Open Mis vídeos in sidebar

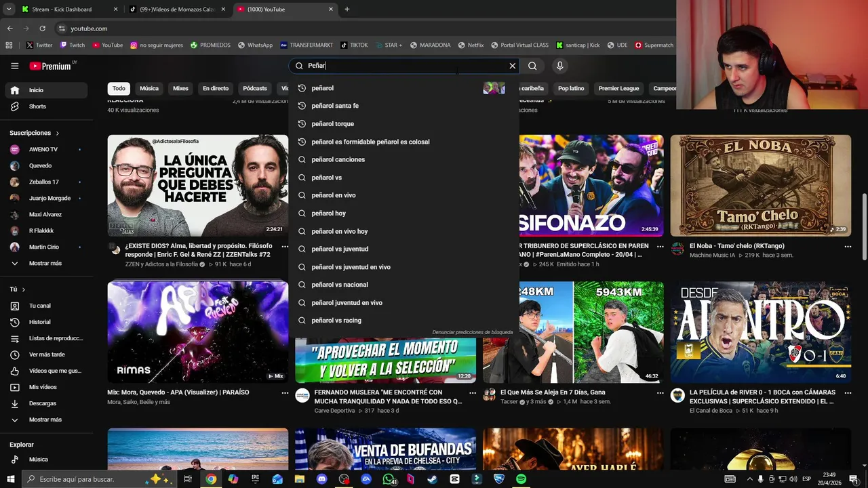46,387
